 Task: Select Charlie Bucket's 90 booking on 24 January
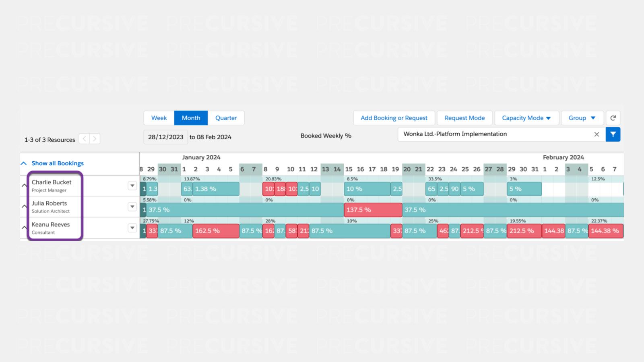coord(454,189)
